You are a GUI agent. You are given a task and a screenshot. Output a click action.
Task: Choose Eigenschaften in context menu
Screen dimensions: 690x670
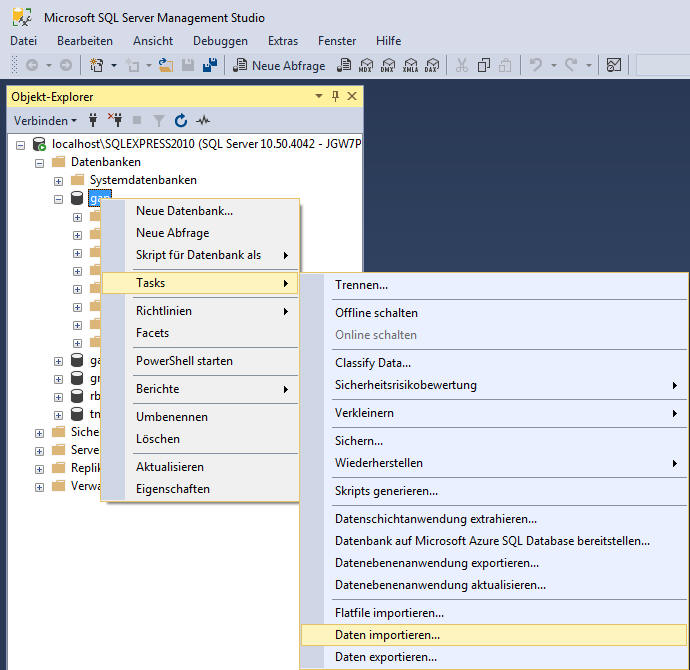tap(200, 489)
